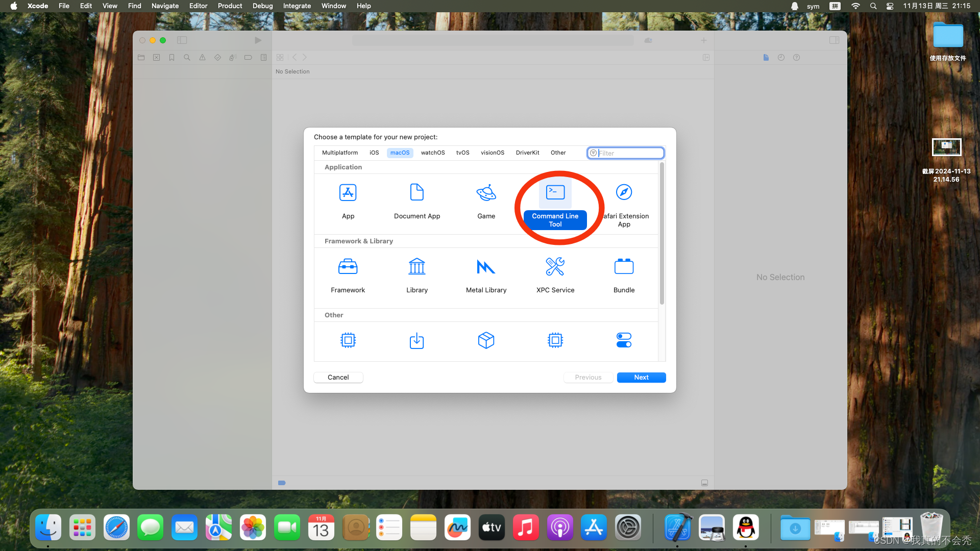Open Finder from the Dock
Viewport: 980px width, 551px height.
48,528
